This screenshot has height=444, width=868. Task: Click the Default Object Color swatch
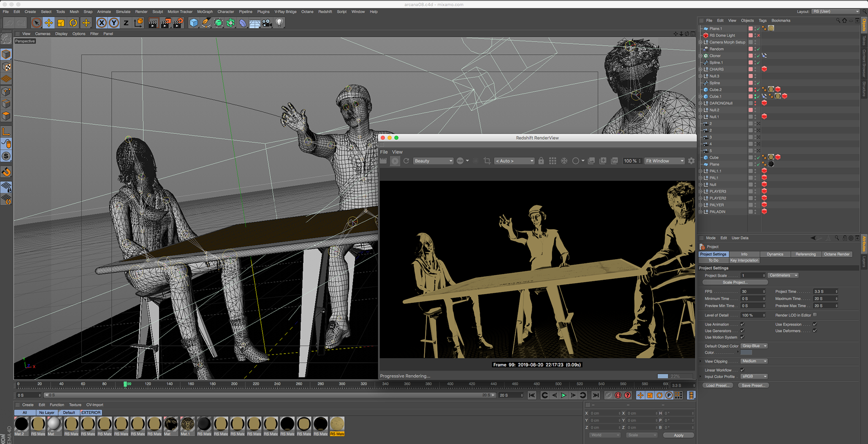(x=746, y=353)
